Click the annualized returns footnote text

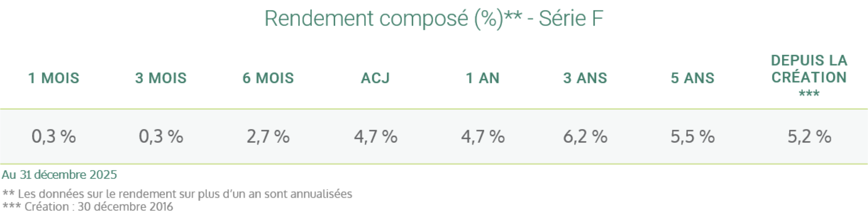[177, 194]
